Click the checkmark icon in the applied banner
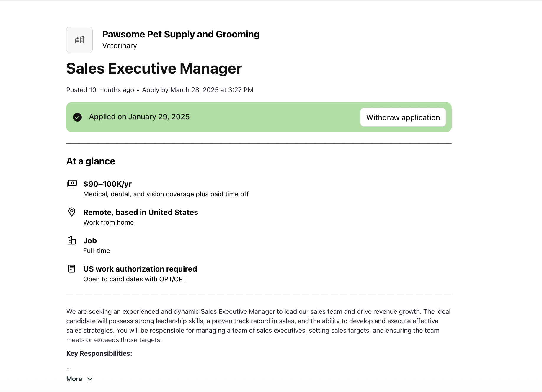542x392 pixels. (x=77, y=117)
